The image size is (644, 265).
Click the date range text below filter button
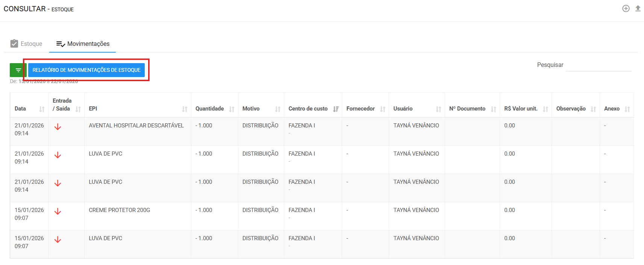point(44,81)
